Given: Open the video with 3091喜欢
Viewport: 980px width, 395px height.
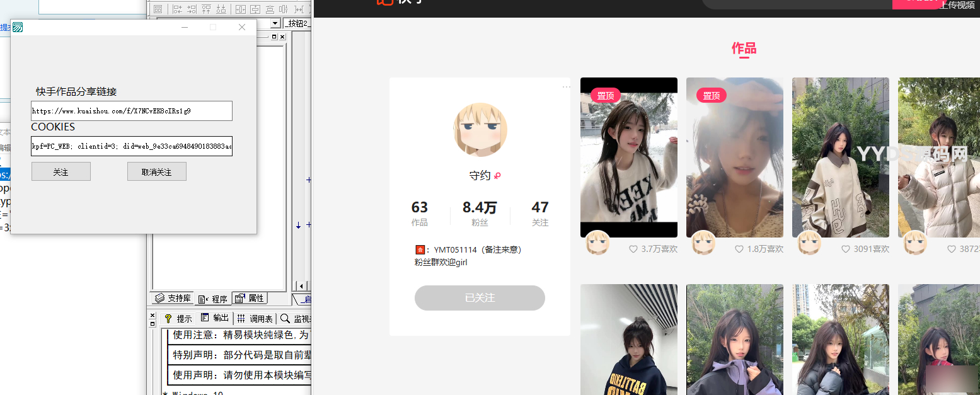Looking at the screenshot, I should click(841, 157).
